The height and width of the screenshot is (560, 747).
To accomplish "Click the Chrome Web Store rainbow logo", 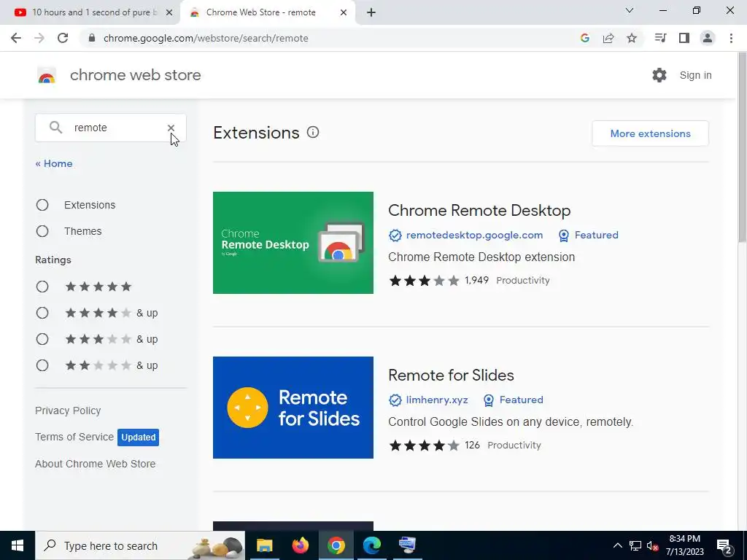I will [47, 75].
